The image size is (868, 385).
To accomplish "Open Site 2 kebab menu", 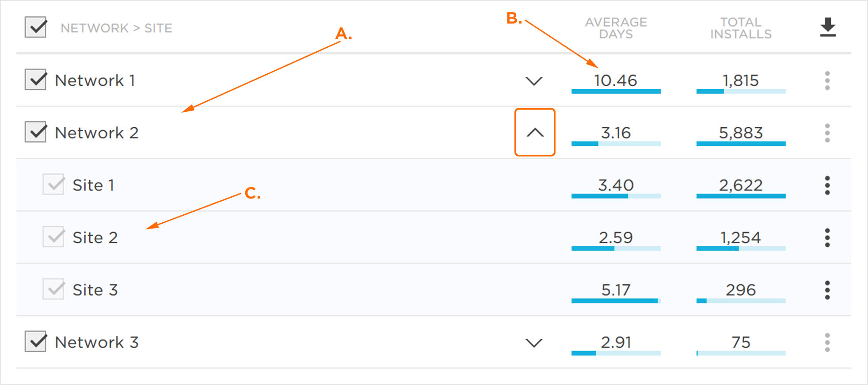I will tap(827, 238).
